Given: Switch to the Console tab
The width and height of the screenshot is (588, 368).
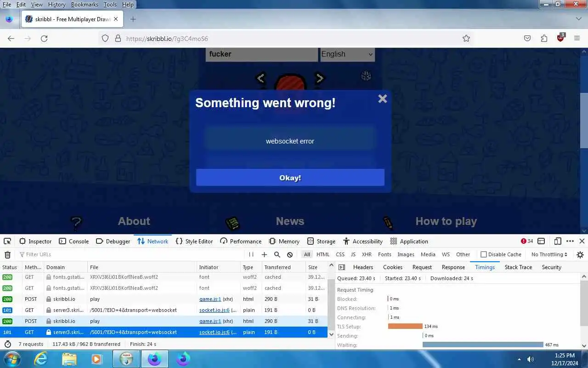Looking at the screenshot, I should (x=73, y=241).
